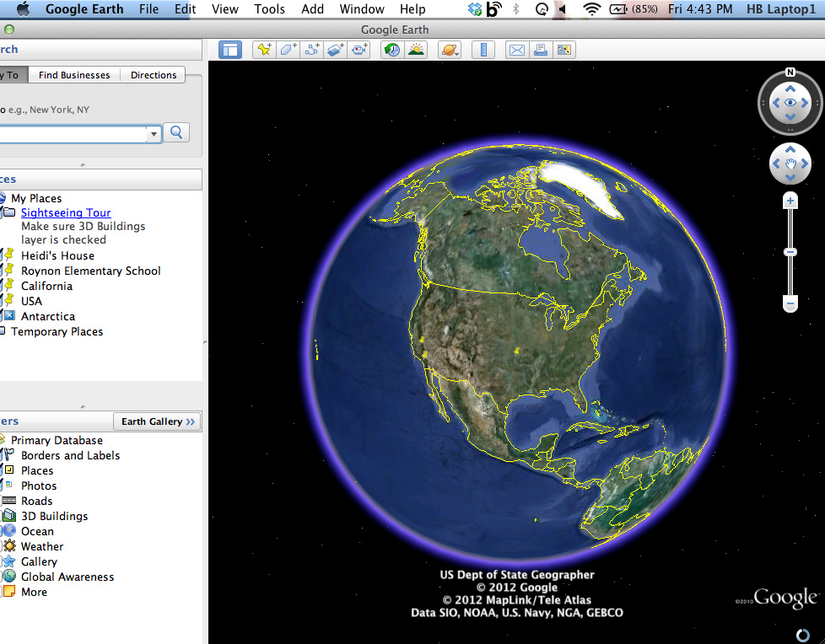Select the Add Path tool
825x644 pixels.
(311, 50)
